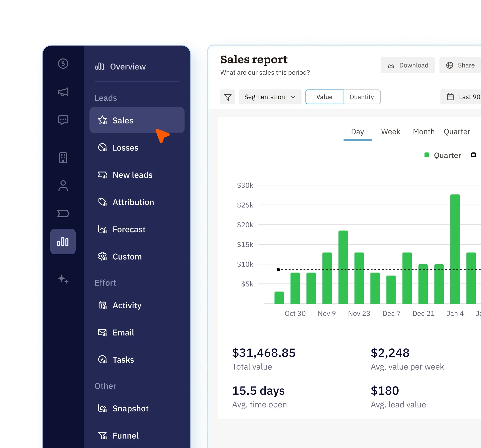Open the person contacts icon
The image size is (481, 448).
coord(63,186)
